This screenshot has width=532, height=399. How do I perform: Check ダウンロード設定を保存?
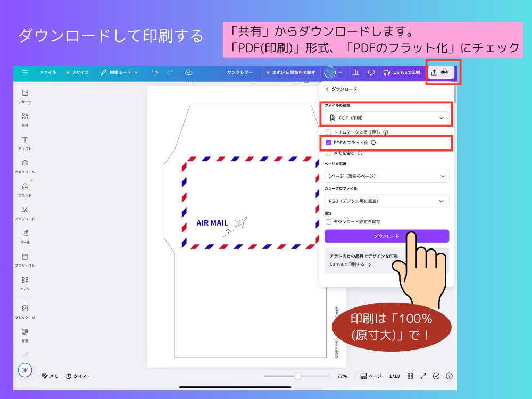[x=328, y=223]
